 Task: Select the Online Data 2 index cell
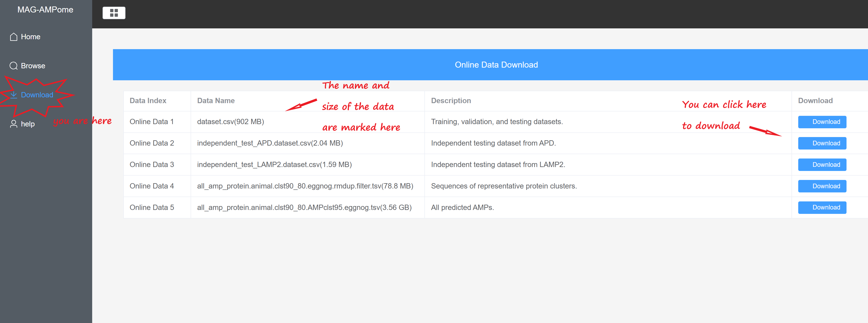[x=152, y=143]
